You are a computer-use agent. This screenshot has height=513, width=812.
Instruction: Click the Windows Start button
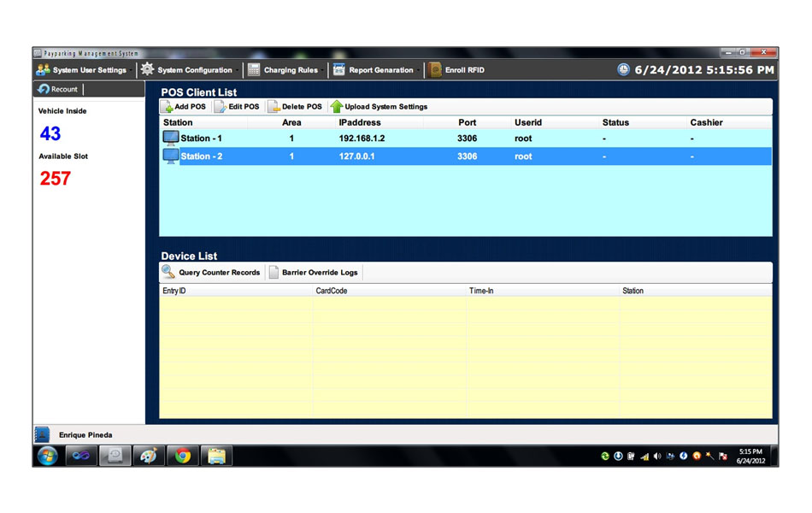tap(47, 456)
